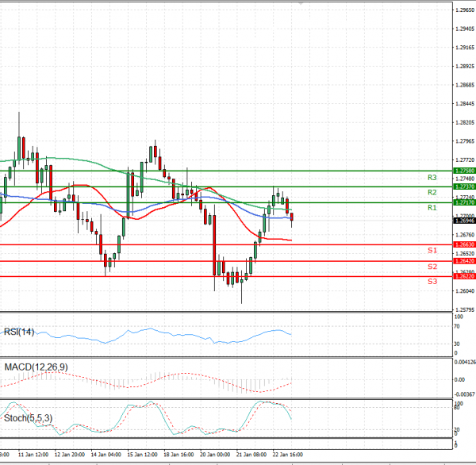Click the 22 Jan 16:00 time label
The width and height of the screenshot is (476, 465).
pos(288,455)
